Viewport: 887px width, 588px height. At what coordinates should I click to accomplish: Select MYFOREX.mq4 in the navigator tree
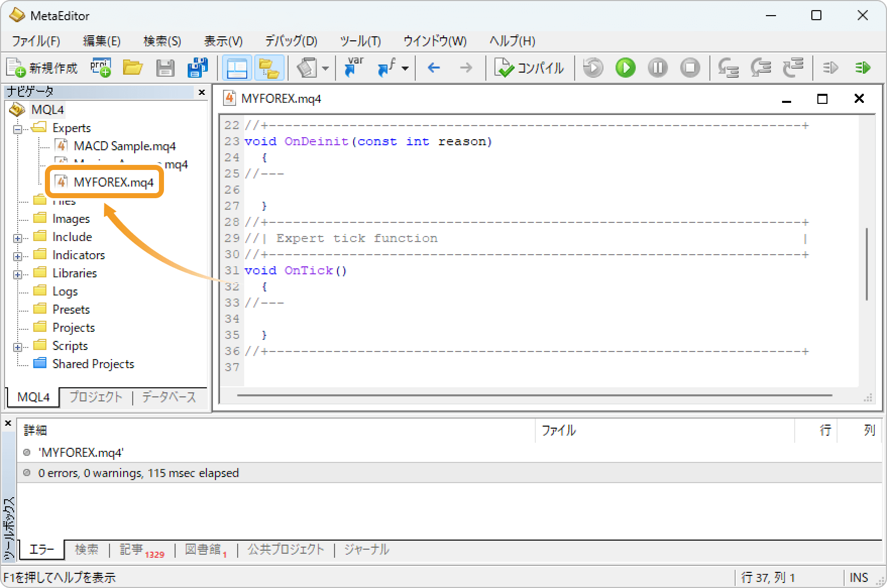point(114,182)
